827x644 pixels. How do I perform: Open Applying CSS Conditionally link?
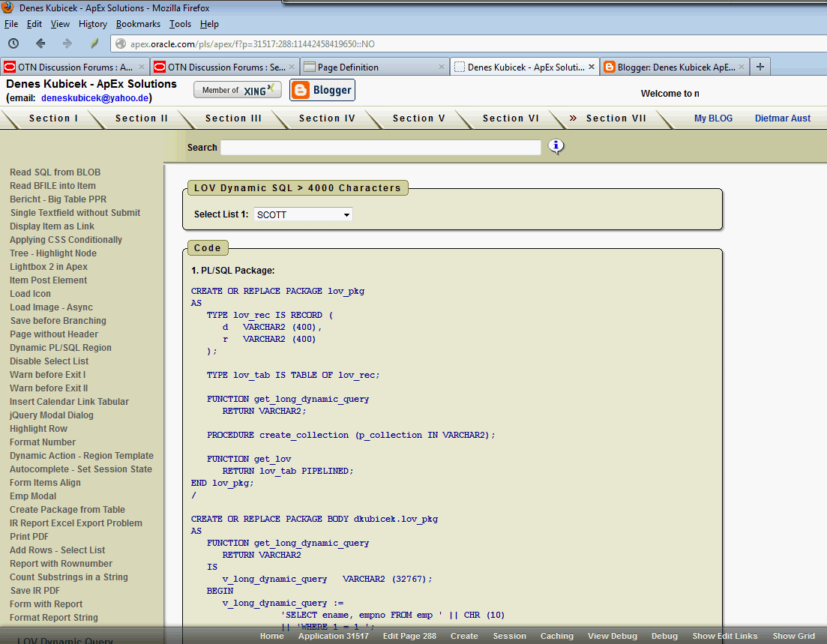pyautogui.click(x=66, y=240)
